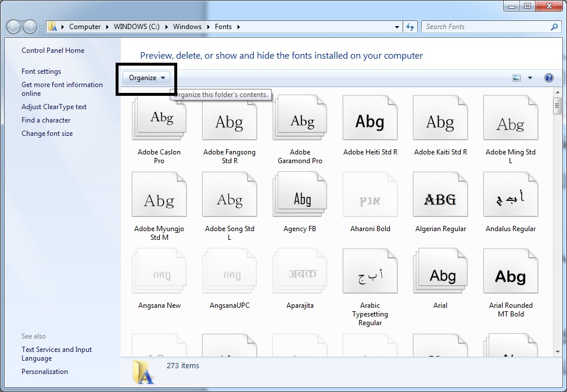Select the Adobe Fangsong Std R font icon
The image size is (567, 392).
[229, 117]
